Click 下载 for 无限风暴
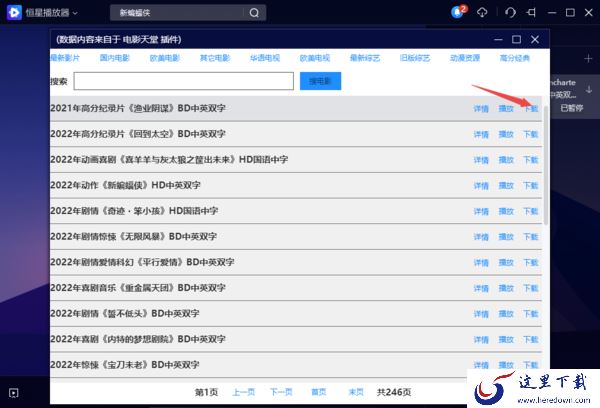 [531, 237]
